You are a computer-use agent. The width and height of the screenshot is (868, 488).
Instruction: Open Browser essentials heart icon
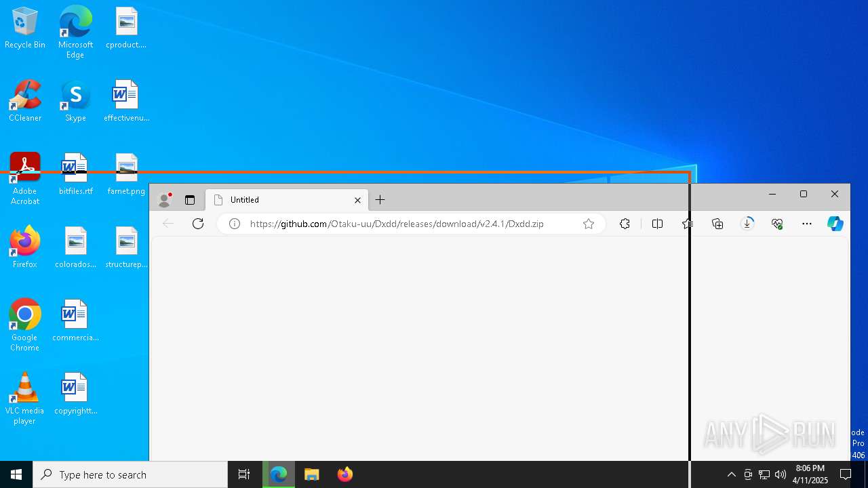pyautogui.click(x=777, y=224)
